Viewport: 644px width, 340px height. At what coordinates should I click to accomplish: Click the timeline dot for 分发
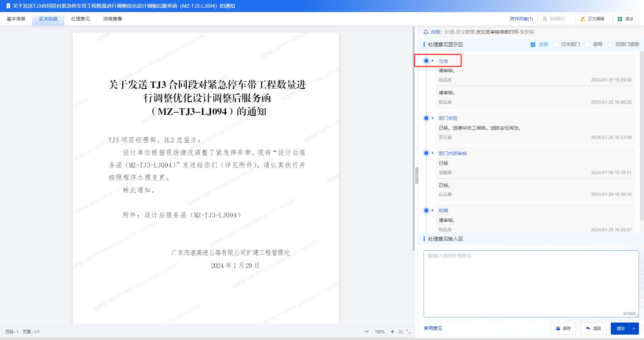(426, 61)
